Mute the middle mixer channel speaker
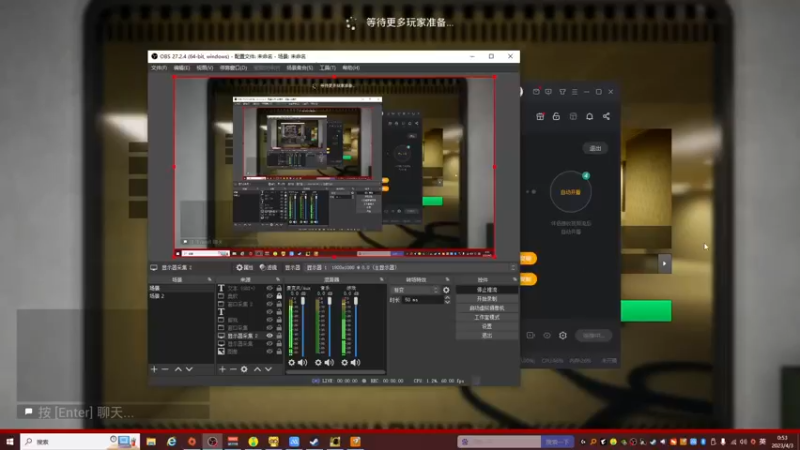The image size is (800, 450). pos(329,362)
